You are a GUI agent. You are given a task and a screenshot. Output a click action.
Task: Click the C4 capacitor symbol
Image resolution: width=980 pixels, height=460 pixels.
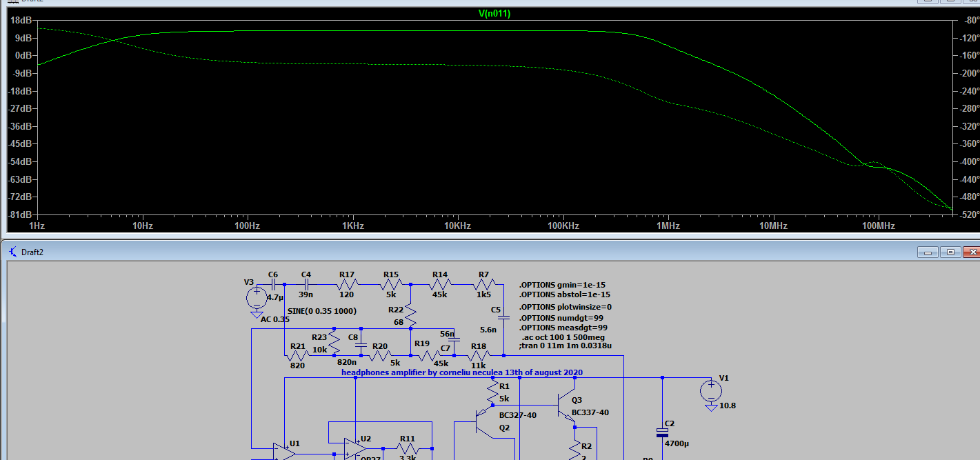tap(307, 283)
